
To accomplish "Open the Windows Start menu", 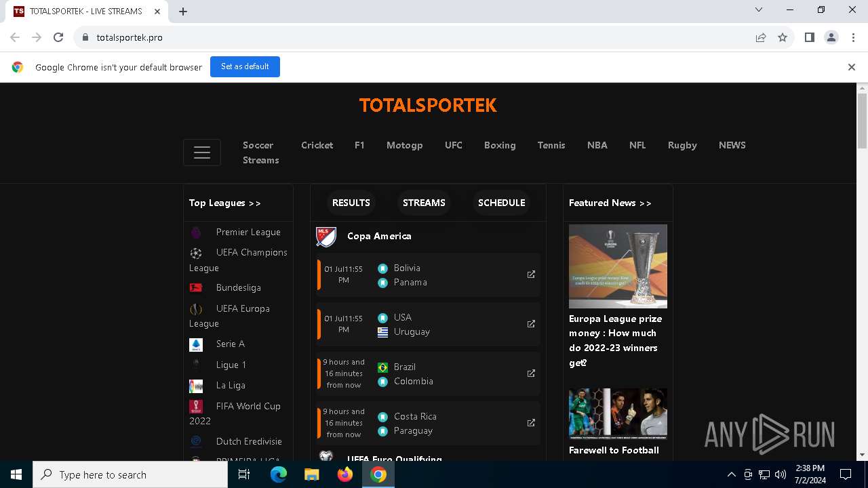I will coord(16,474).
